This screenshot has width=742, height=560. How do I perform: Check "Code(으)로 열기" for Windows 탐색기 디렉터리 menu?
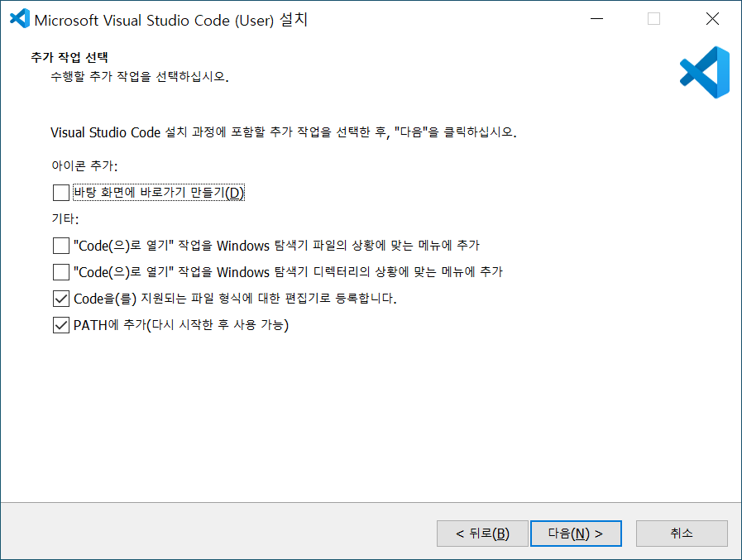pos(61,272)
